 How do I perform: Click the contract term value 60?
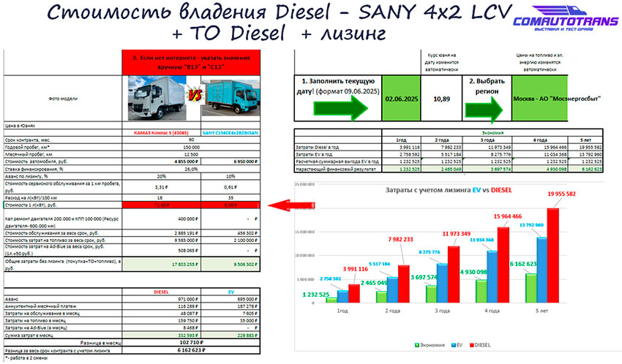191,140
